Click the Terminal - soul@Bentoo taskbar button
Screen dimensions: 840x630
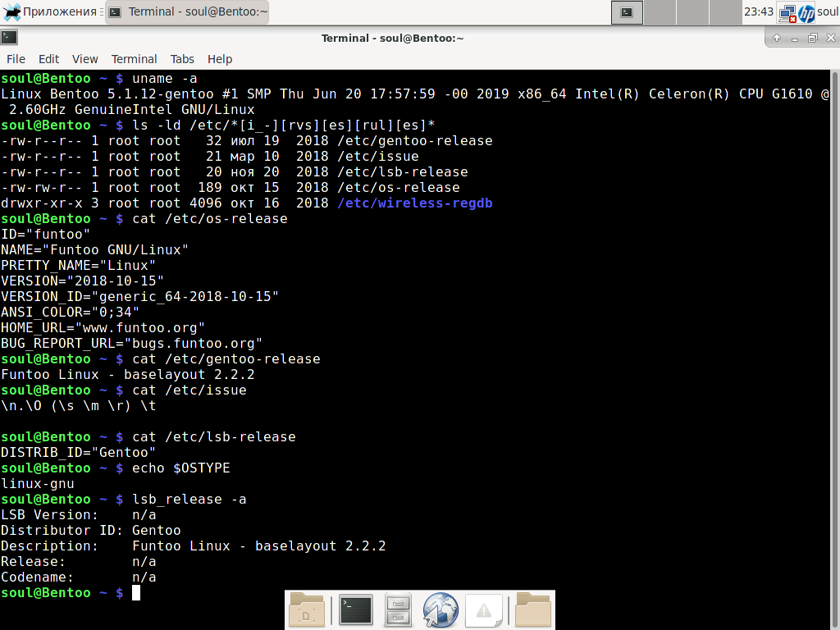tap(188, 11)
